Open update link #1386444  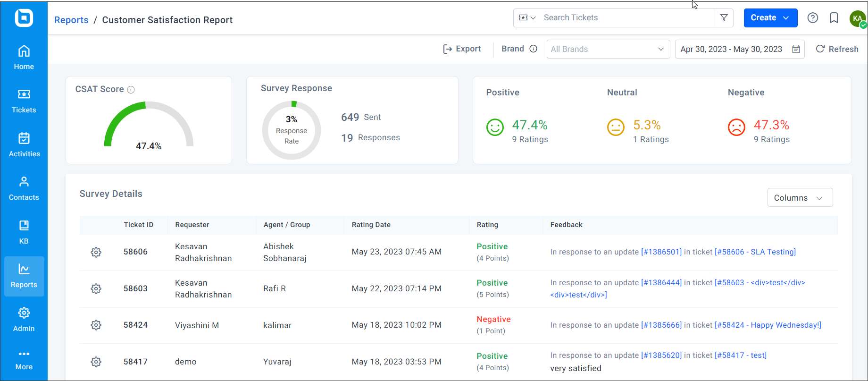(661, 283)
